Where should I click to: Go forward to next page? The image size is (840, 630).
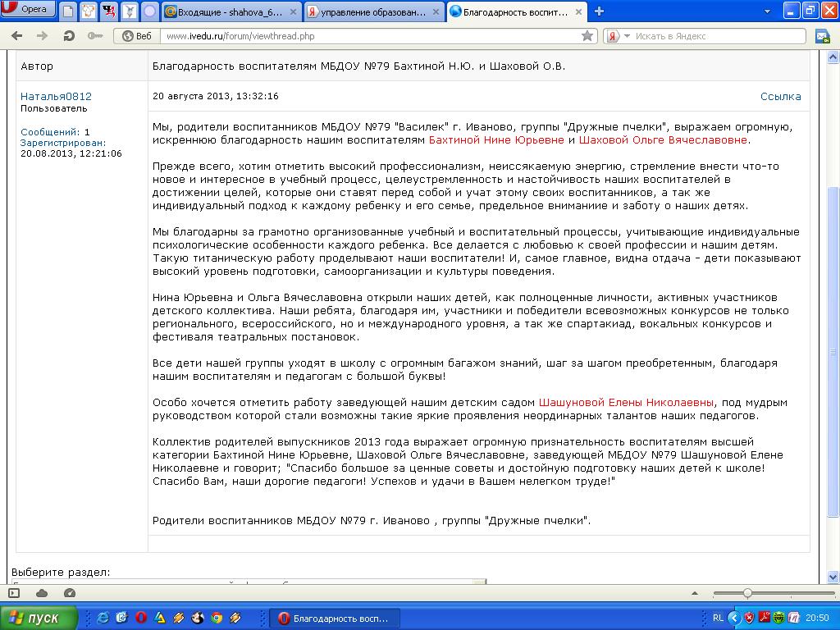pos(42,36)
